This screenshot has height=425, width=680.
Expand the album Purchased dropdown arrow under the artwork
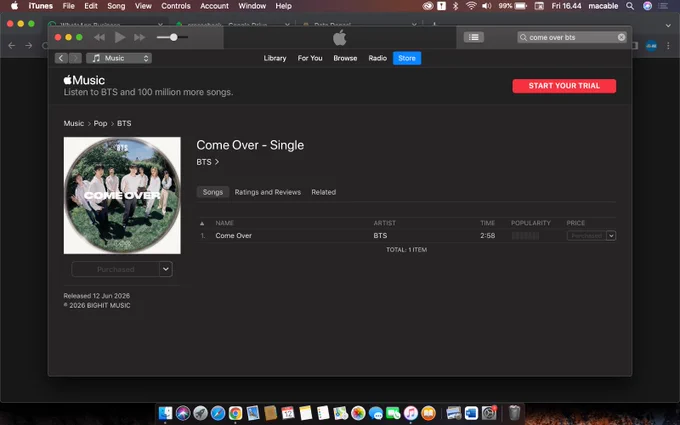(166, 269)
